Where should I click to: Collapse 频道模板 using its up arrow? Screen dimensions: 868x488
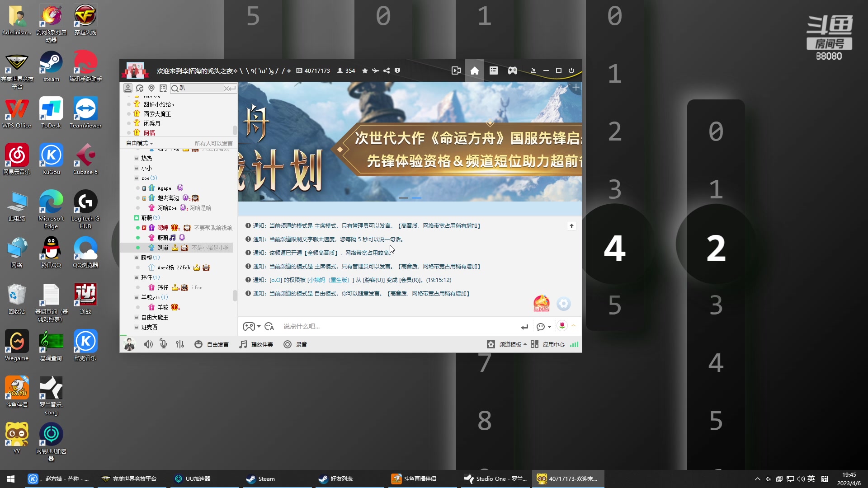point(525,344)
